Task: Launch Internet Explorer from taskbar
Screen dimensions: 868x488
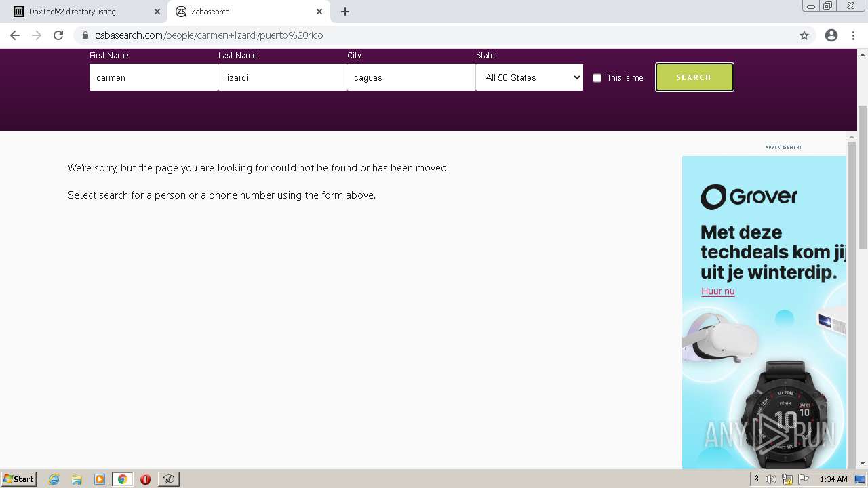Action: [x=54, y=479]
